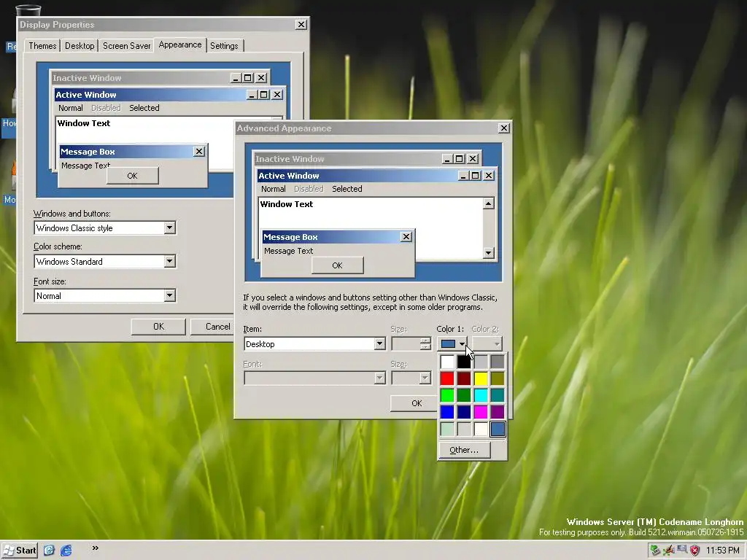
Task: Open the Settings tab
Action: [224, 46]
